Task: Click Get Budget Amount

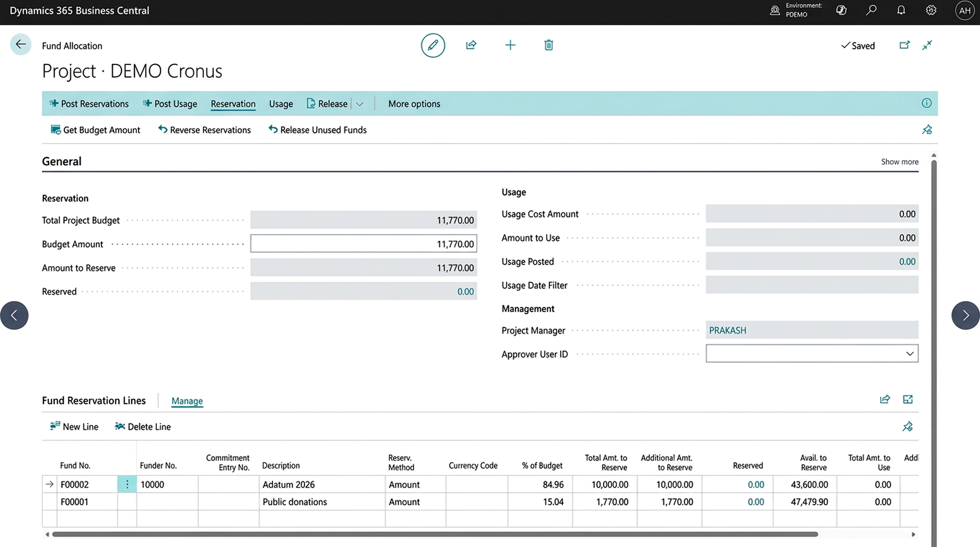Action: pos(95,130)
